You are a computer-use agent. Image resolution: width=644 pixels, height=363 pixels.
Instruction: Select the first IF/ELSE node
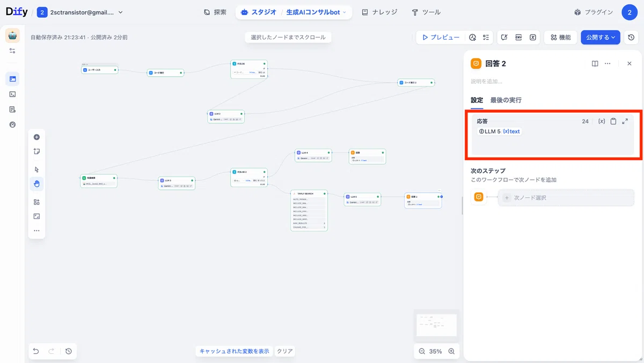click(249, 69)
